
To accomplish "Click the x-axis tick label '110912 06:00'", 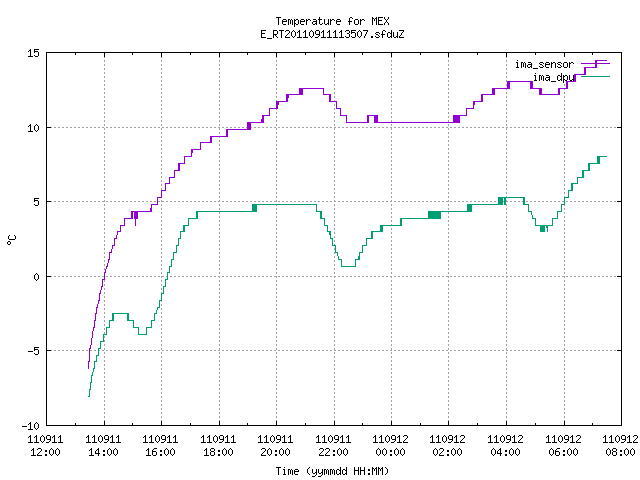I will pyautogui.click(x=564, y=445).
